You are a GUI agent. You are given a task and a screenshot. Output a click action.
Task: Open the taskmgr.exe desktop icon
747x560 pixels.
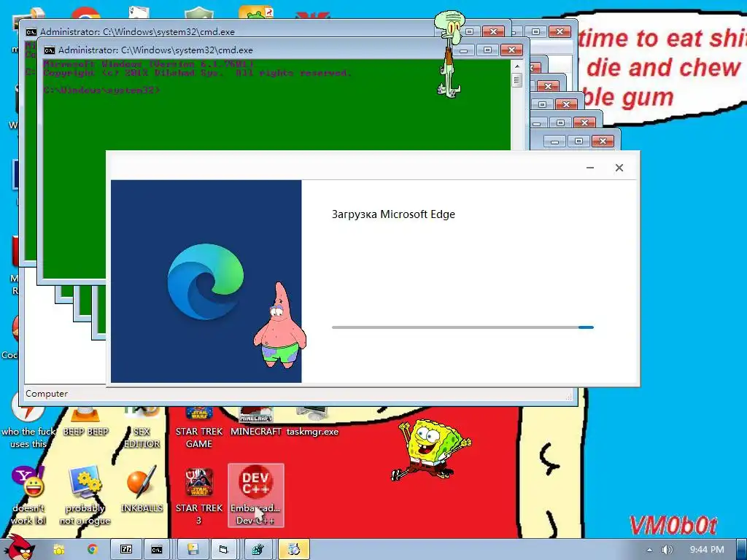pos(312,423)
